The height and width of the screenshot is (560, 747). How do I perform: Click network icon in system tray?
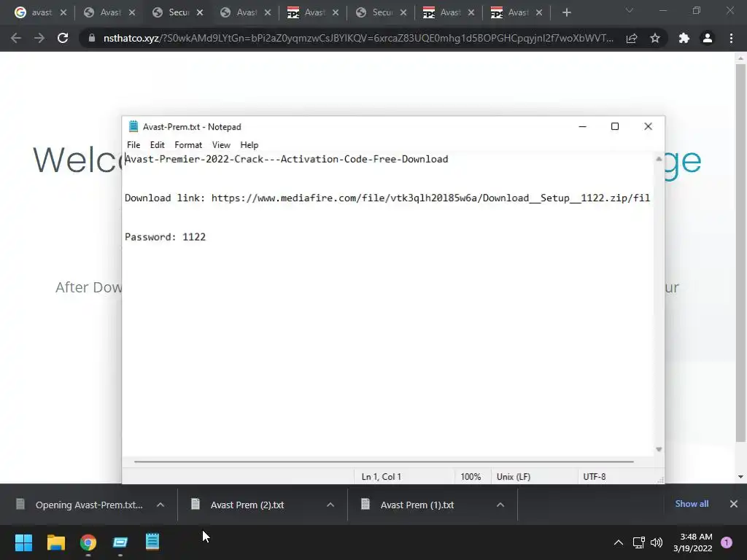click(638, 542)
